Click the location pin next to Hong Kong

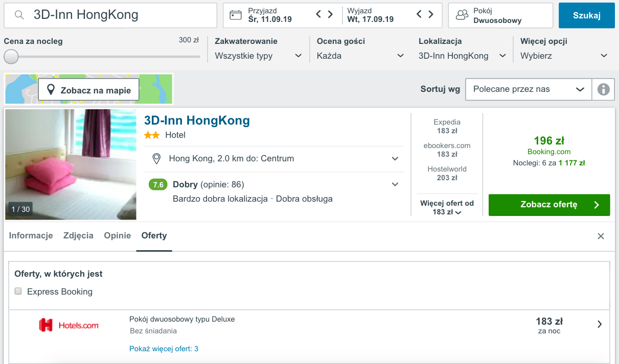click(157, 159)
